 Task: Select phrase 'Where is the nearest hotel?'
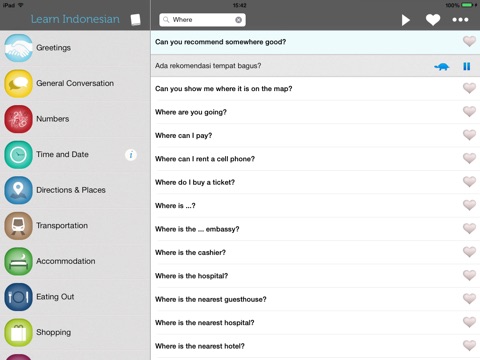coord(200,346)
